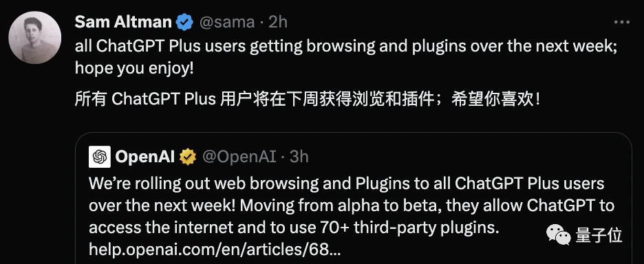644x264 pixels.
Task: Click the OpenAI logo avatar
Action: click(x=99, y=157)
